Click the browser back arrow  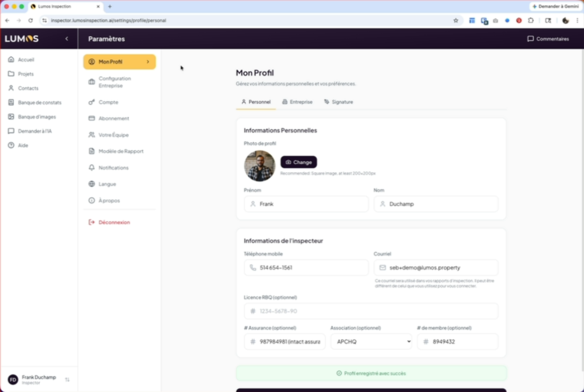(7, 20)
